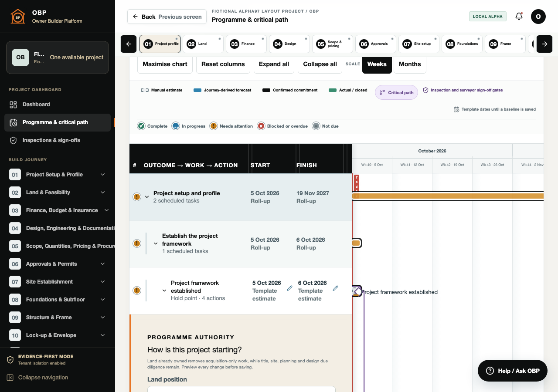The height and width of the screenshot is (392, 558).
Task: Open the 03 Finance journey tab
Action: (x=246, y=44)
